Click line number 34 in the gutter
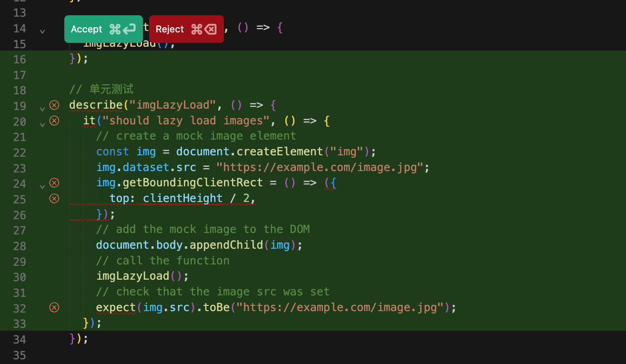Screen dimensions: 626x364 click(x=20, y=339)
